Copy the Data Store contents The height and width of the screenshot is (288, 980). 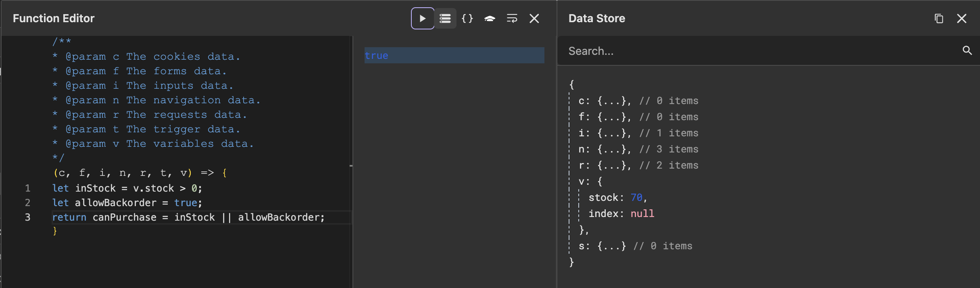(x=939, y=19)
